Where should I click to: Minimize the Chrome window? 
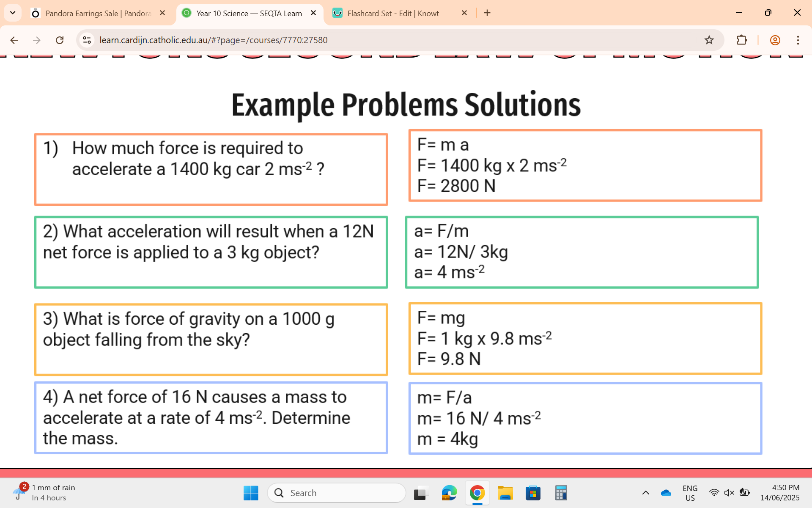pyautogui.click(x=739, y=13)
